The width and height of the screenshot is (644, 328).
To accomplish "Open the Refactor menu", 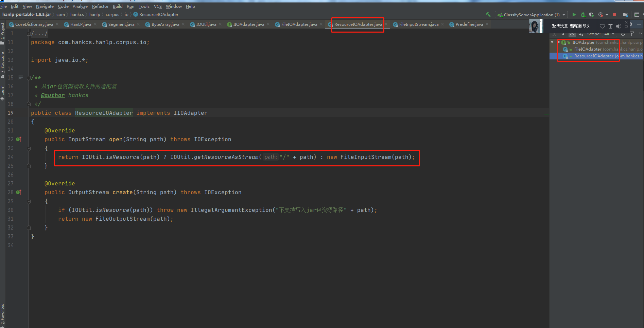I will point(100,6).
